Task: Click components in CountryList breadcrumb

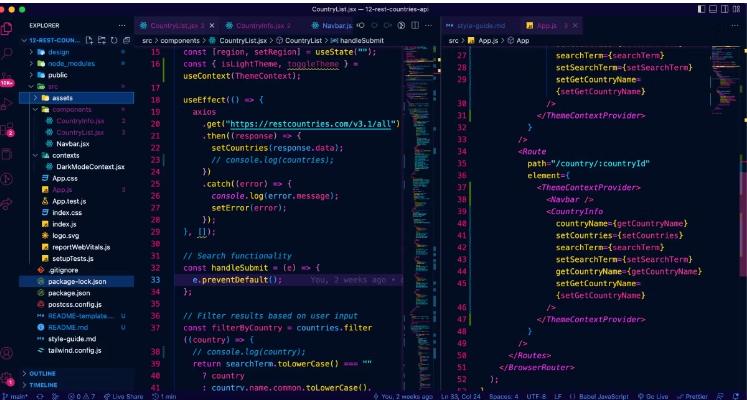Action: pyautogui.click(x=180, y=41)
